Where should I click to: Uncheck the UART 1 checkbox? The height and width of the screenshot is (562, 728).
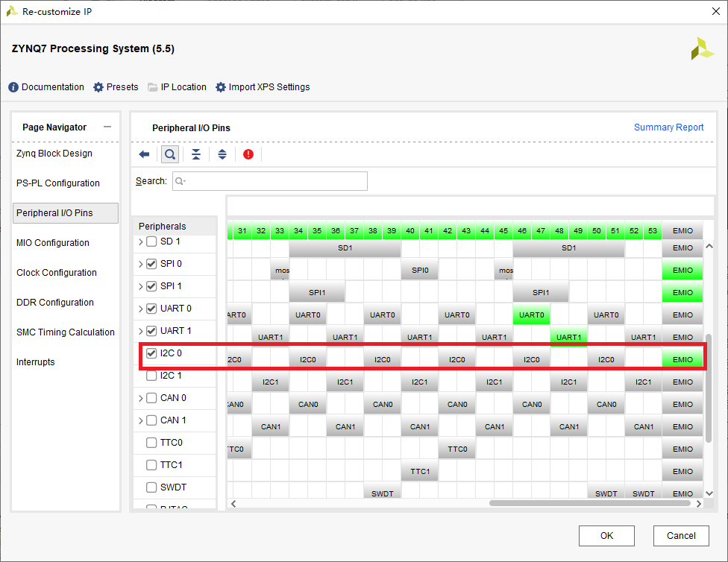point(151,331)
